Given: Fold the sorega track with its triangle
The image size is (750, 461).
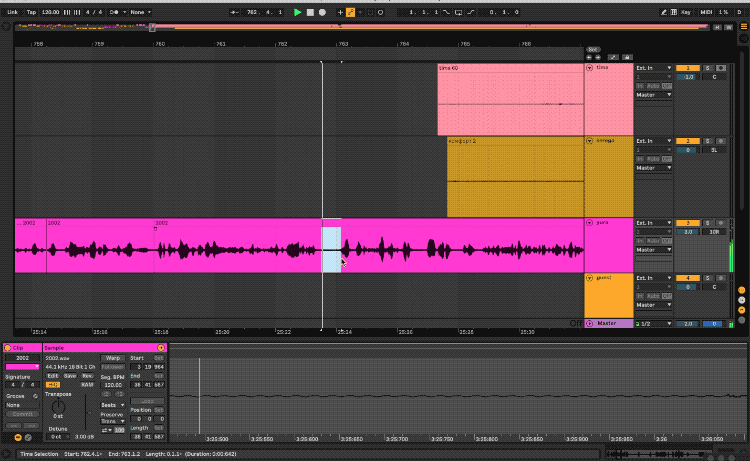Looking at the screenshot, I should (x=589, y=141).
